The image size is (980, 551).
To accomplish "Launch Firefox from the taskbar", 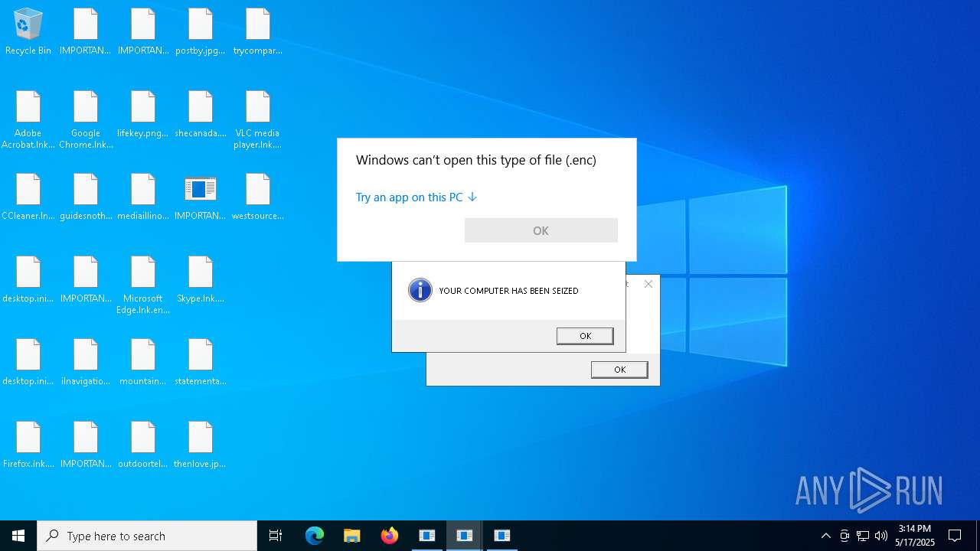I will point(390,536).
